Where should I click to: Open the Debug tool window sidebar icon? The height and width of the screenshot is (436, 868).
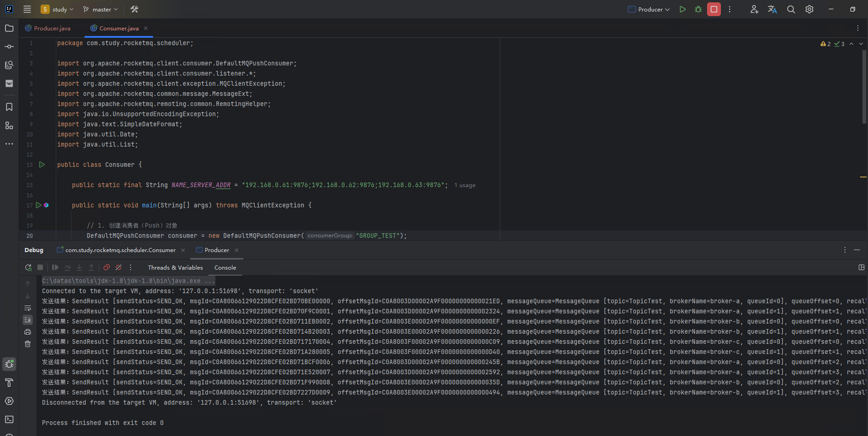9,364
